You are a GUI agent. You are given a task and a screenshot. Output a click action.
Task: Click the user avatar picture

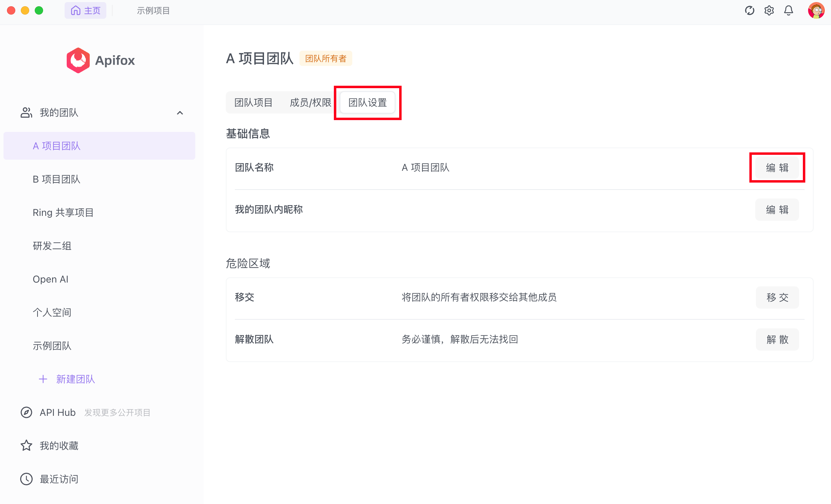coord(816,11)
